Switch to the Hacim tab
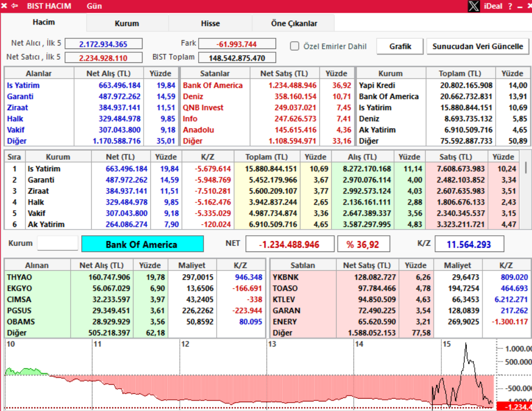This screenshot has height=411, width=532. click(x=44, y=22)
